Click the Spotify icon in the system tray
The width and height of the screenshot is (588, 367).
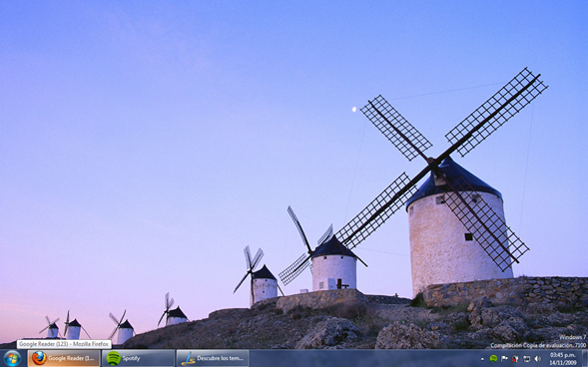click(x=493, y=359)
